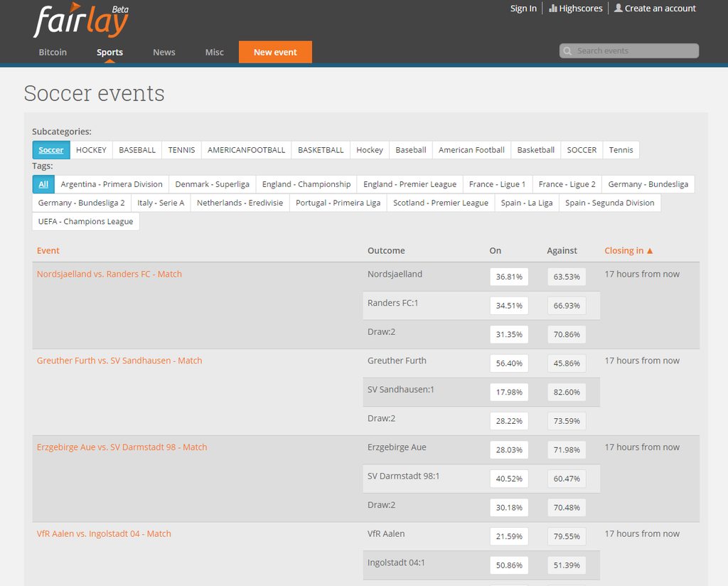
Task: Select the AMERICANFOOTBALL subcategory
Action: tap(246, 150)
